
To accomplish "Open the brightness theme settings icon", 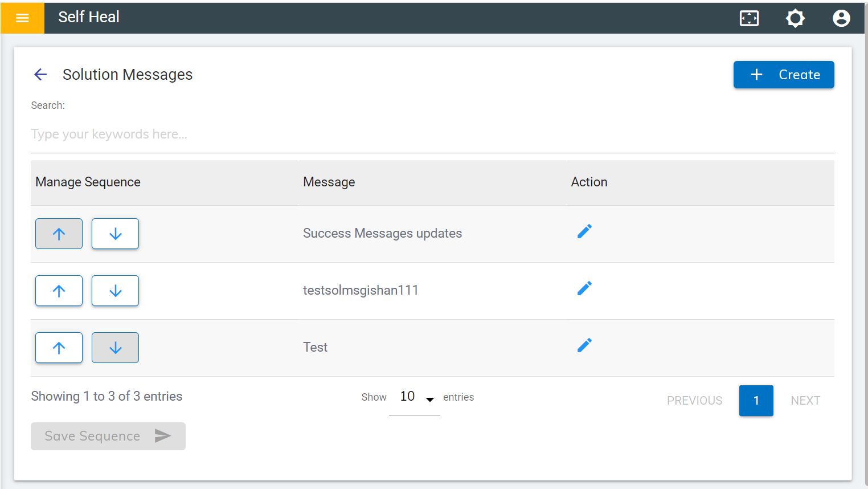I will [x=795, y=18].
